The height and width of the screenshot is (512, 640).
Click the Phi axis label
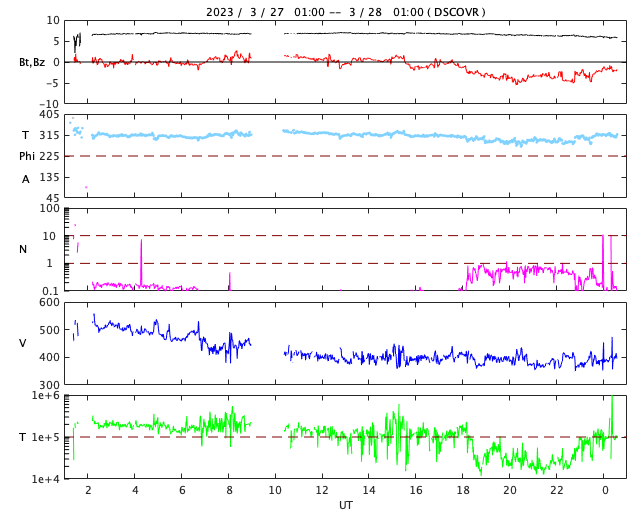(28, 156)
